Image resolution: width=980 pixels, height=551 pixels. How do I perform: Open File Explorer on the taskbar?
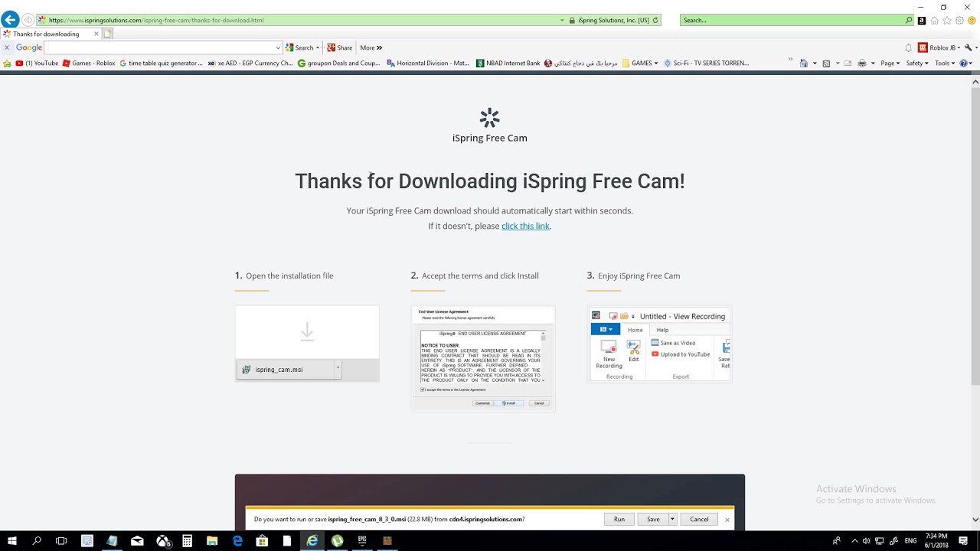point(212,541)
